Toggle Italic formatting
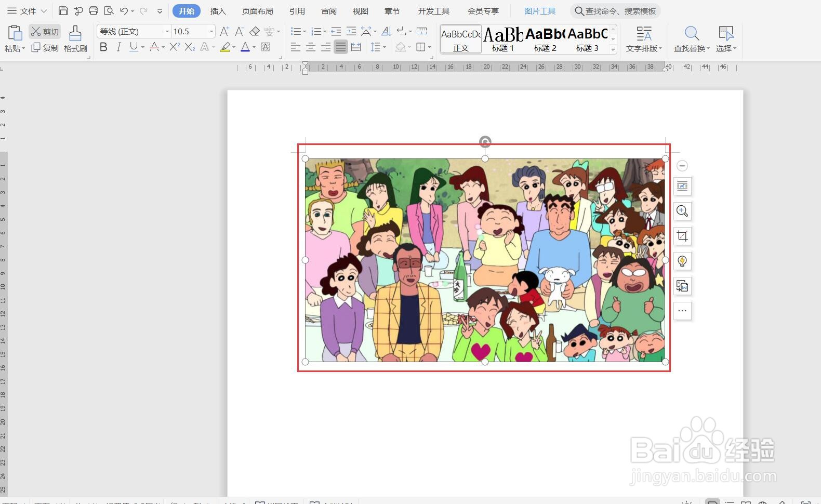This screenshot has height=504, width=821. tap(118, 47)
